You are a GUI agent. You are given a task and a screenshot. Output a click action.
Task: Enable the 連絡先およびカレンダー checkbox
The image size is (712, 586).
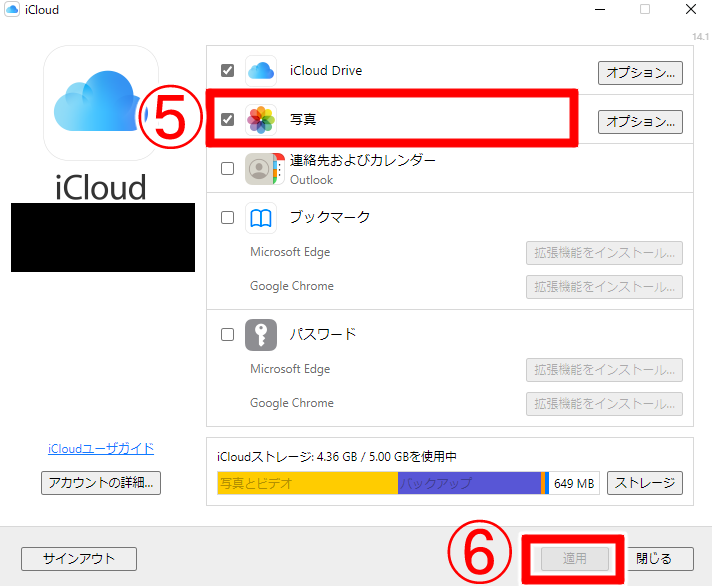pyautogui.click(x=227, y=169)
